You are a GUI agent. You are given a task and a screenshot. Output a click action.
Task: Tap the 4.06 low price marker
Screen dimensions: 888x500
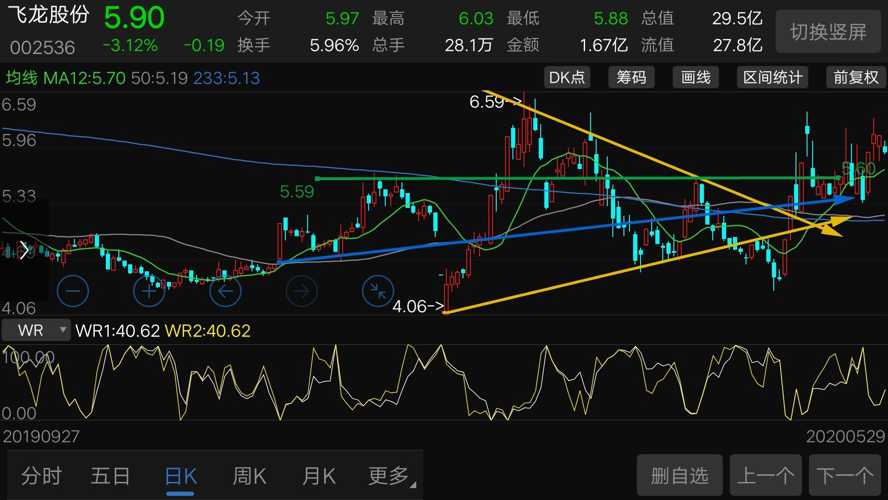point(418,306)
